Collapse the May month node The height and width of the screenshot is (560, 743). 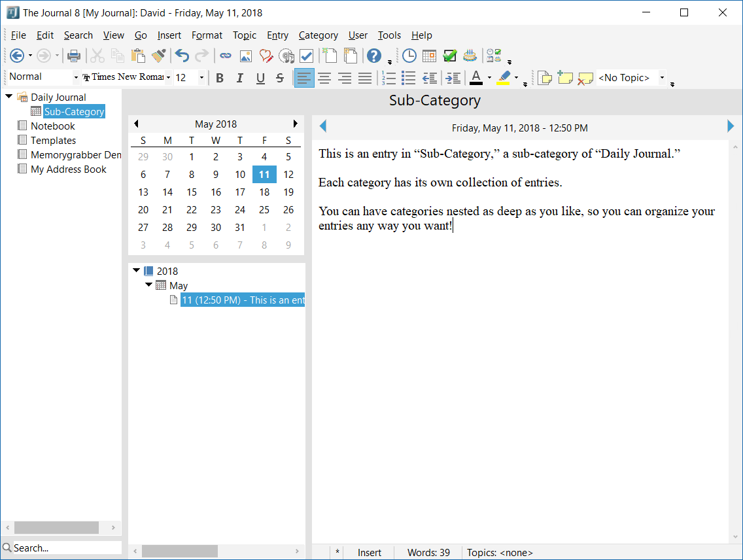click(148, 285)
